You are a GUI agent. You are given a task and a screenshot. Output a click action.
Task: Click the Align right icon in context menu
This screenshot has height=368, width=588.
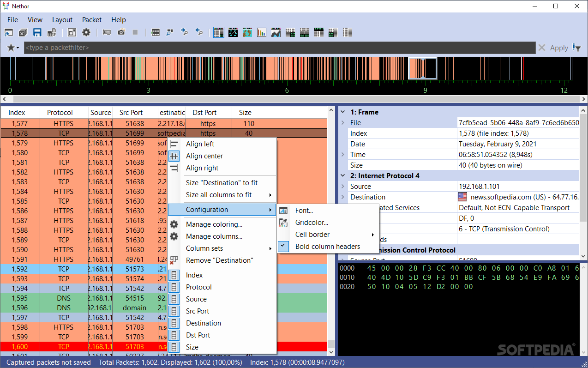point(174,168)
